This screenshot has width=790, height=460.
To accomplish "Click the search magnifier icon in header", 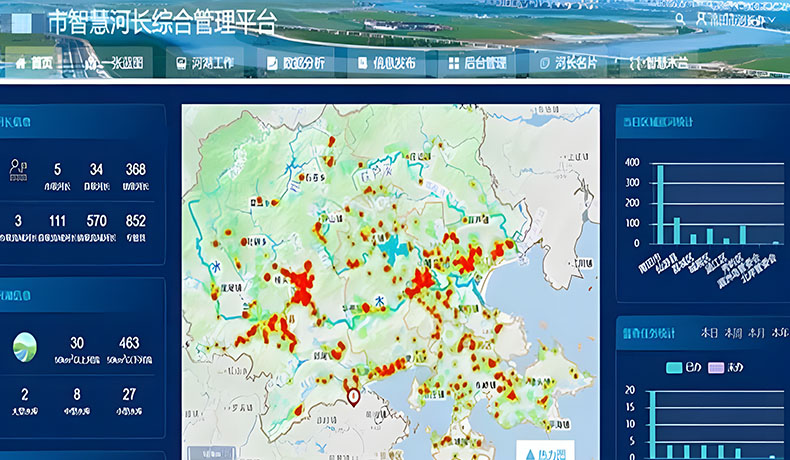I will [681, 19].
